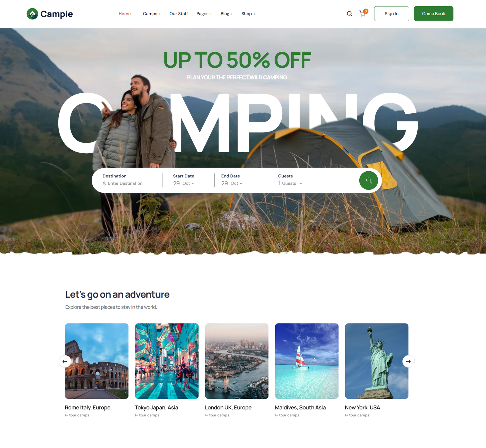Expand the Shop menu

(x=248, y=14)
